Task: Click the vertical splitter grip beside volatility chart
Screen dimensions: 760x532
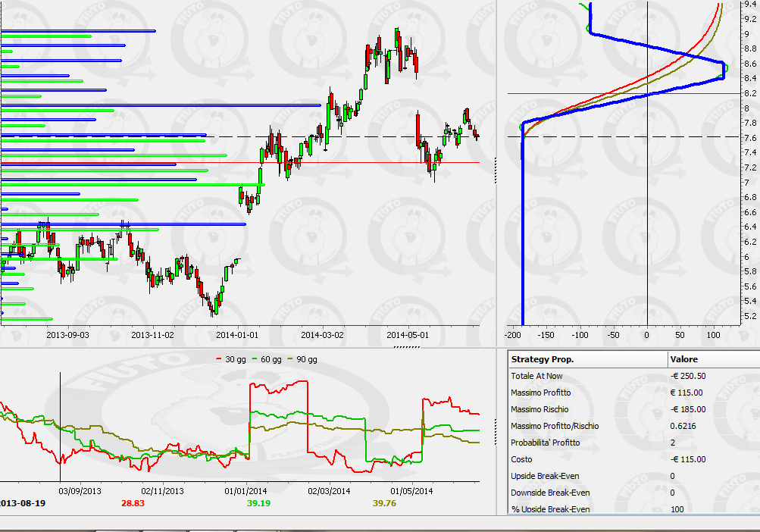Action: tap(496, 432)
